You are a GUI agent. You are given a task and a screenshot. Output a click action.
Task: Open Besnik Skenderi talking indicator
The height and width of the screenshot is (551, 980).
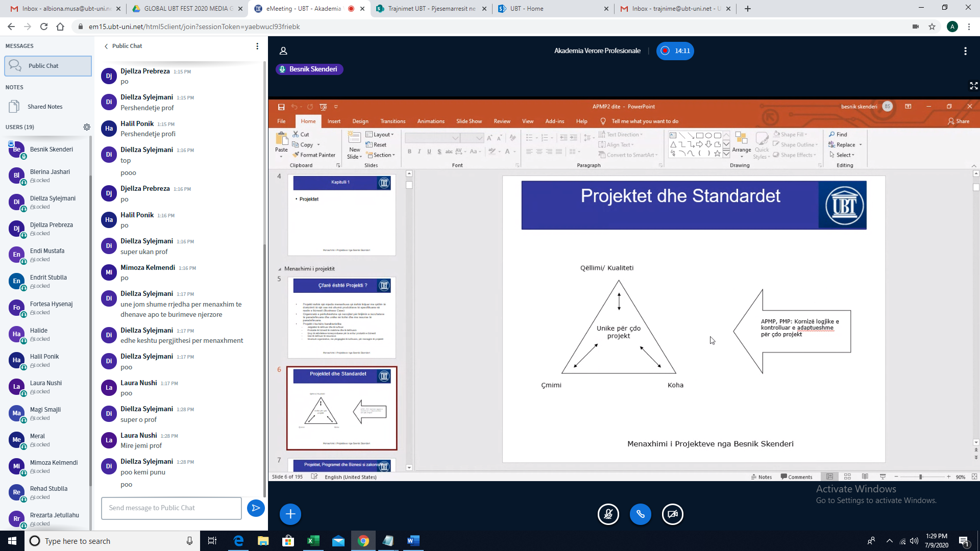[x=309, y=69]
